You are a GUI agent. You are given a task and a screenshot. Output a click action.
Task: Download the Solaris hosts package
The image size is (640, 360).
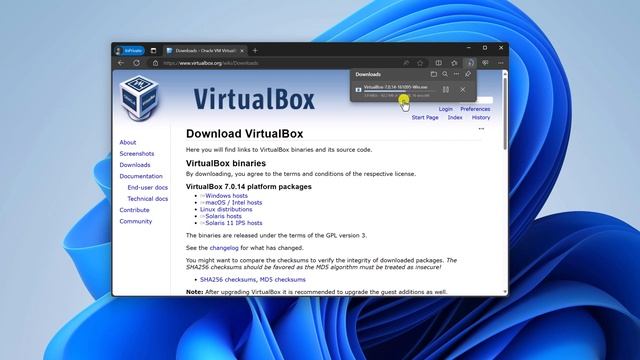point(223,216)
